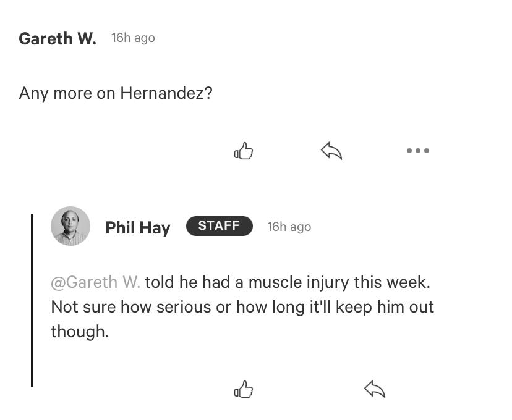The image size is (512, 420).
Task: Open three-dot more options on Gareth's comment
Action: tap(418, 151)
